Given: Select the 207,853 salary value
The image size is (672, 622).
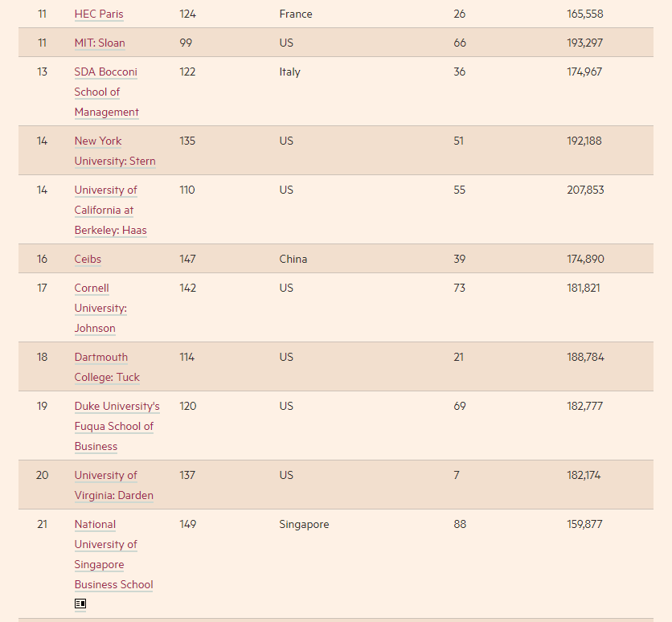Looking at the screenshot, I should pos(585,190).
